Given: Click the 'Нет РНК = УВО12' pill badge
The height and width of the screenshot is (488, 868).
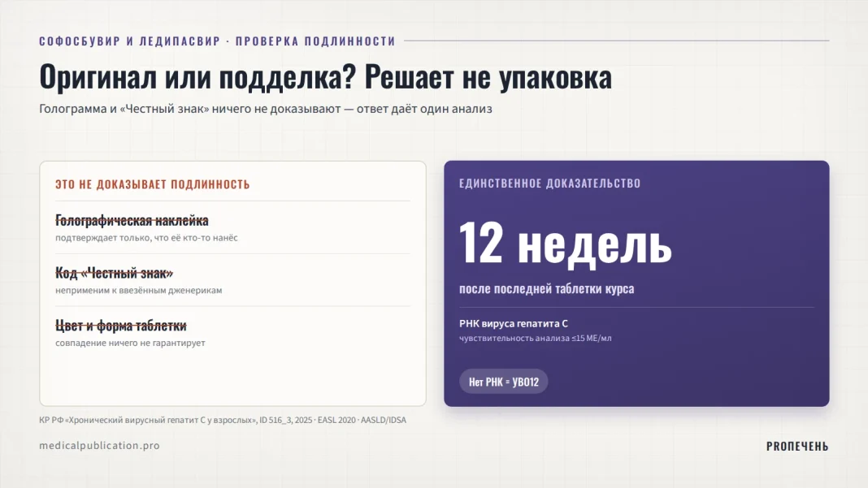Looking at the screenshot, I should pos(503,382).
